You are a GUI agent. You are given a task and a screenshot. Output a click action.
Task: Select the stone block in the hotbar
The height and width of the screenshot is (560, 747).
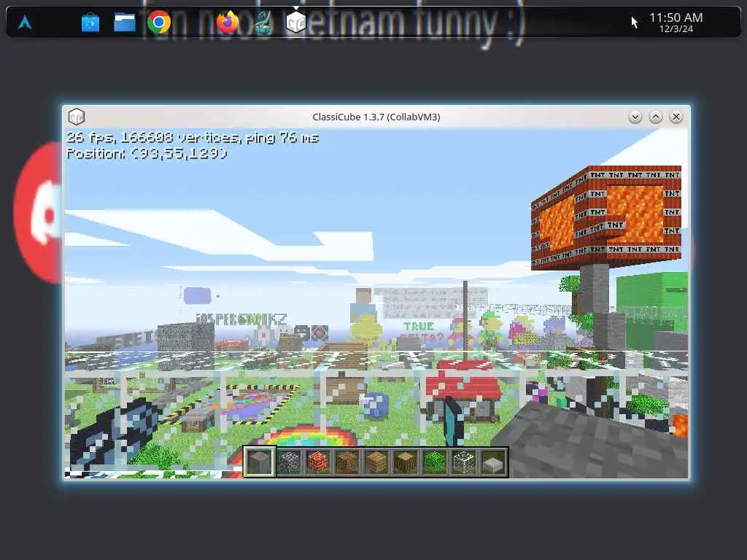[x=260, y=462]
